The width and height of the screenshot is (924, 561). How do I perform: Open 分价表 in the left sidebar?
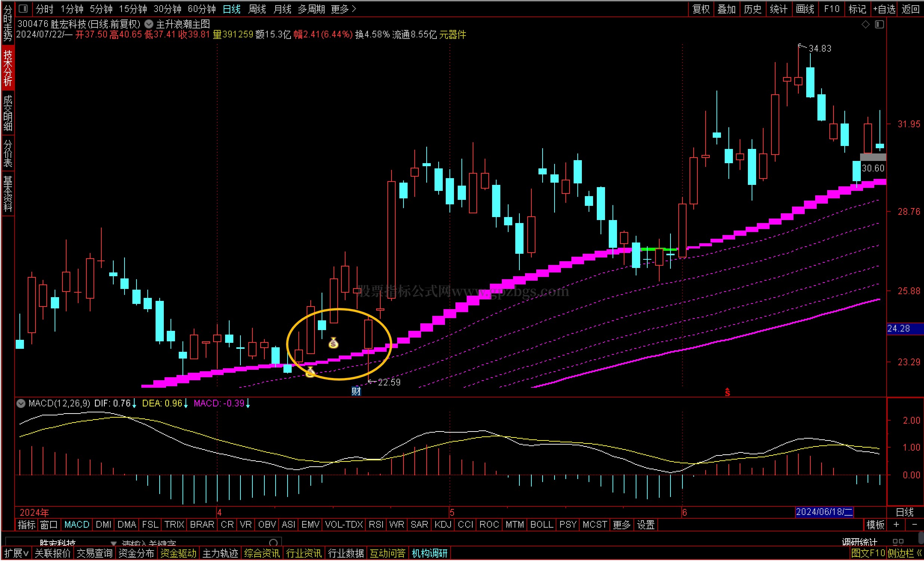tap(8, 153)
